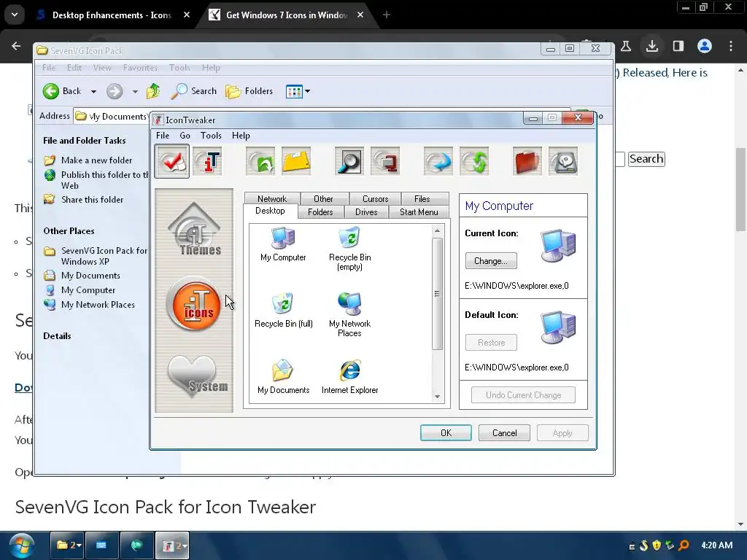Click the Restore button under Default Icon
This screenshot has height=560, width=747.
(x=491, y=343)
